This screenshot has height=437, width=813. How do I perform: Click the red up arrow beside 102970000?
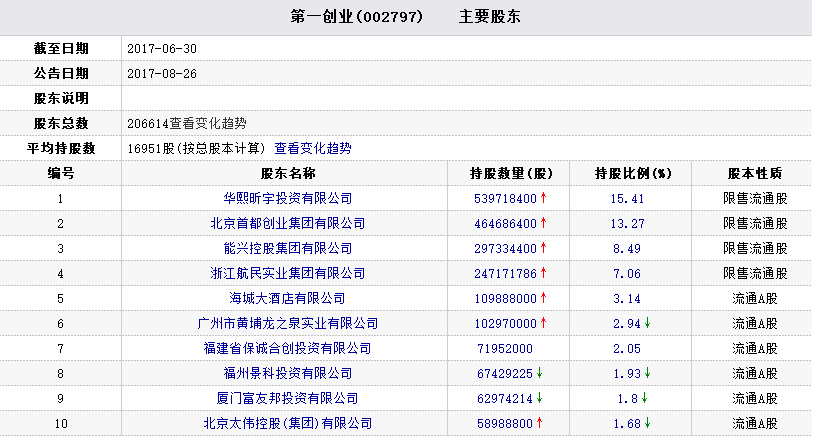click(543, 322)
